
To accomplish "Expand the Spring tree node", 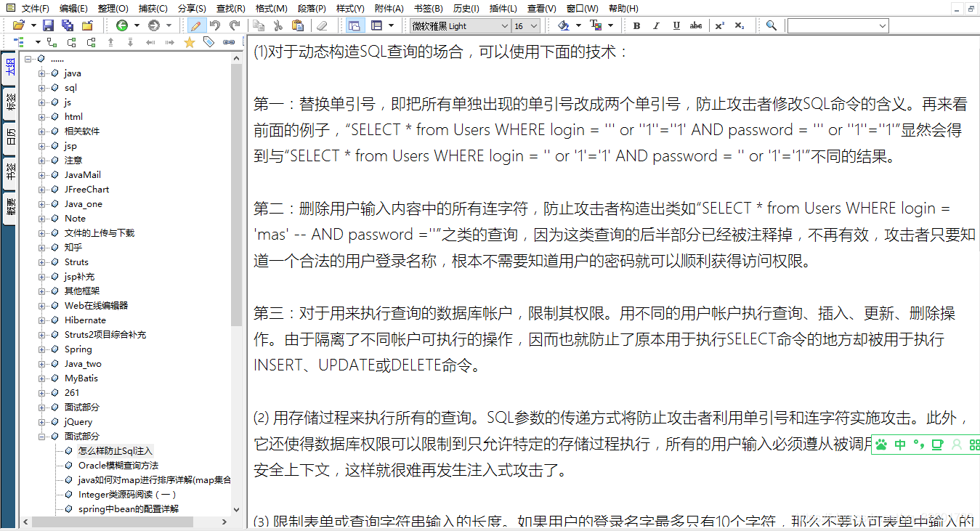I will coord(42,349).
